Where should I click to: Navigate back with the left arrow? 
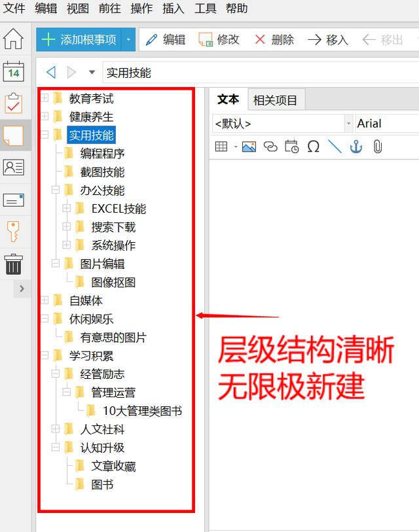click(51, 72)
